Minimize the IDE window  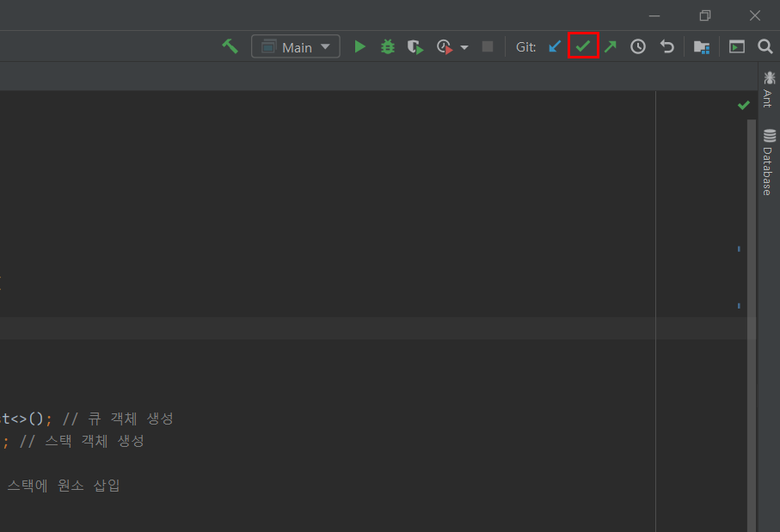tap(654, 16)
